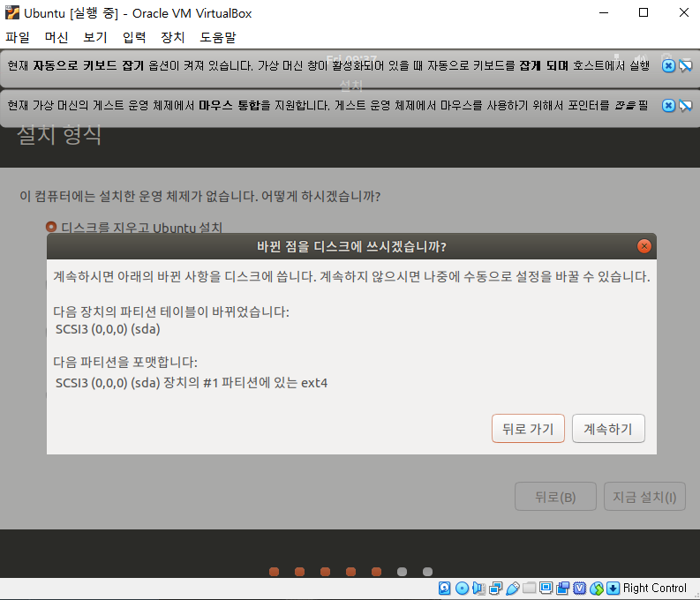Click the 뒤로(B) button in installer
Screen dimensions: 700x600
coord(555,497)
